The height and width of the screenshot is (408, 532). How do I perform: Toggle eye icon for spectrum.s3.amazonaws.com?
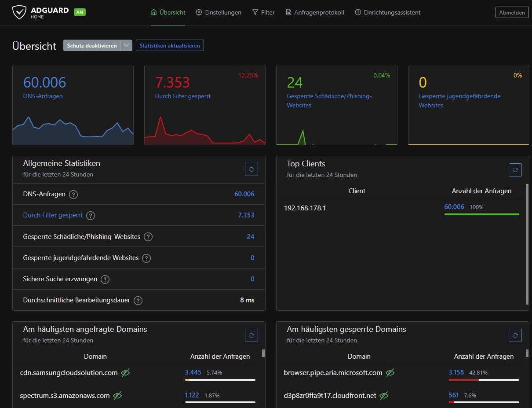click(117, 396)
